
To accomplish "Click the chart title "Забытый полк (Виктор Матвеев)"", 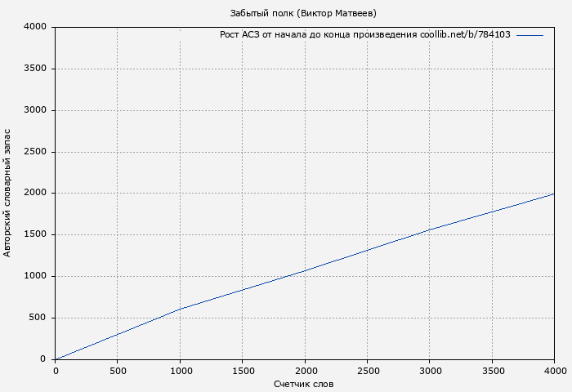I will [x=303, y=13].
